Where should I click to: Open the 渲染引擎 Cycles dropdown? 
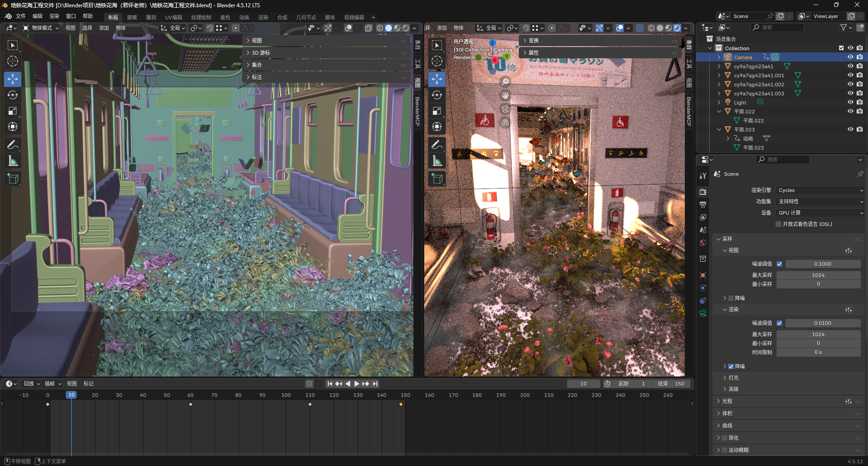pos(820,190)
